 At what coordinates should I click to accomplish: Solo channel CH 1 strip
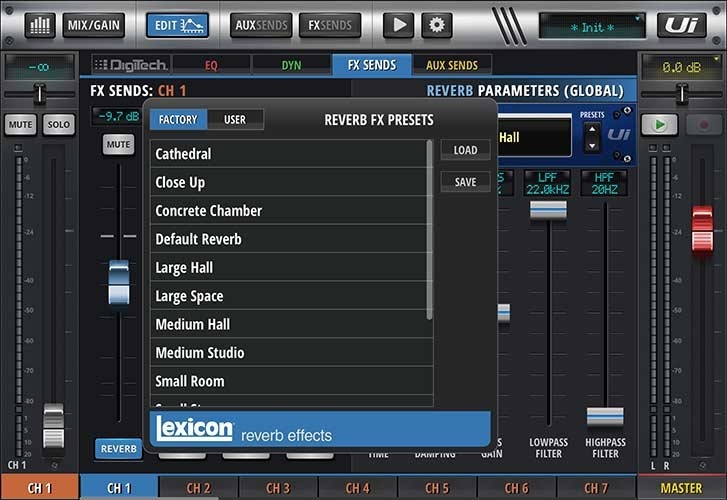point(58,124)
